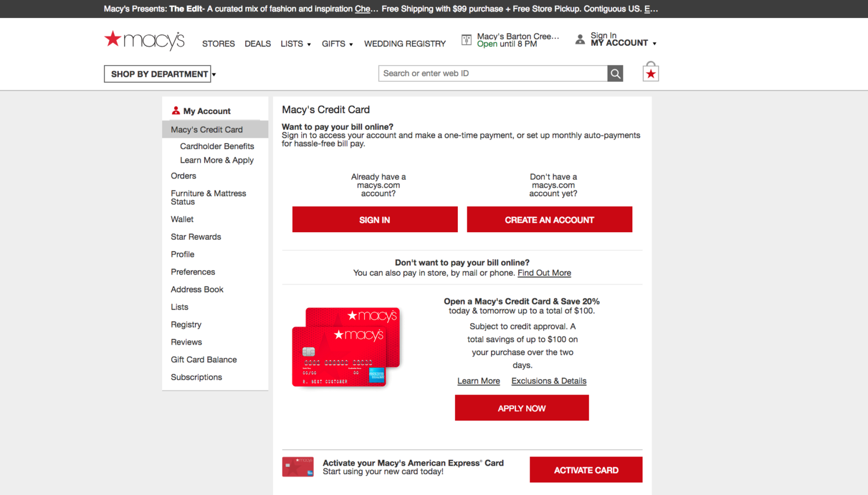Open the shopping bag star icon
The width and height of the screenshot is (868, 495).
point(650,73)
